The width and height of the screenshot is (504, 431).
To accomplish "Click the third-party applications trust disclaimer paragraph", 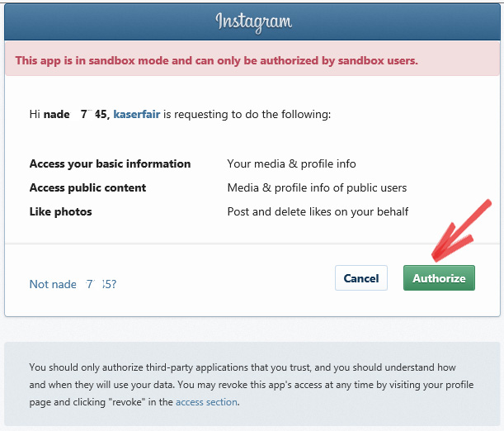I will 252,385.
